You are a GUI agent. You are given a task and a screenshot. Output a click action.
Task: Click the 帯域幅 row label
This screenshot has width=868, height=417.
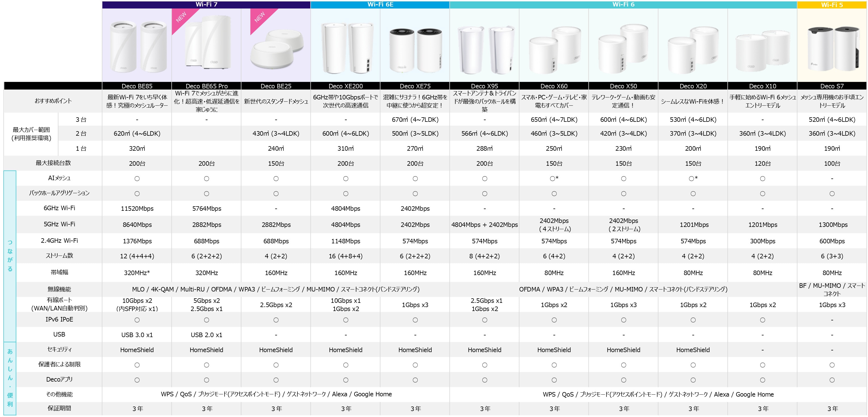pyautogui.click(x=59, y=272)
